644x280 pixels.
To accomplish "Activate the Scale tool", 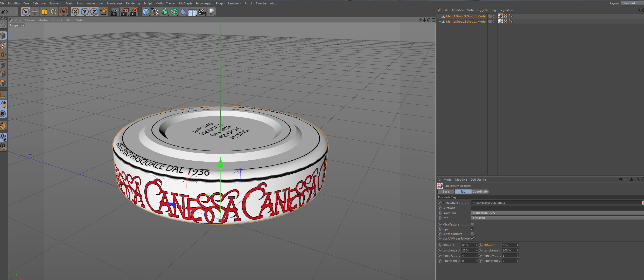I will pyautogui.click(x=44, y=12).
